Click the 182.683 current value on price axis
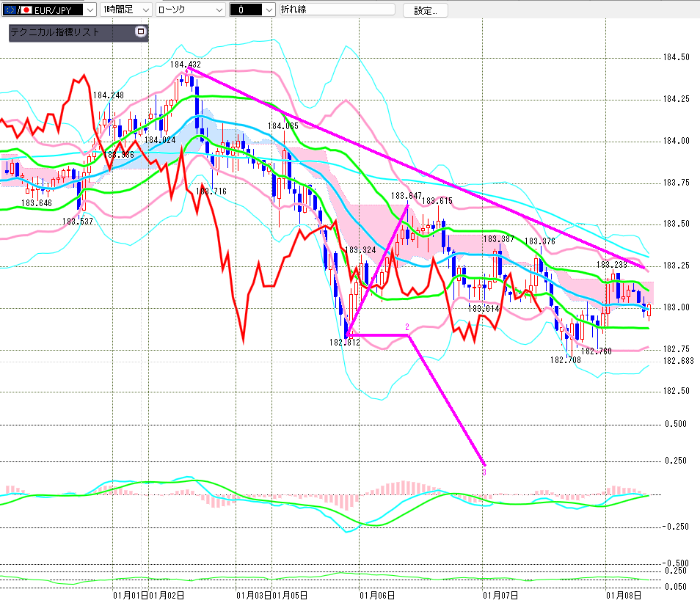The width and height of the screenshot is (700, 603). (678, 361)
